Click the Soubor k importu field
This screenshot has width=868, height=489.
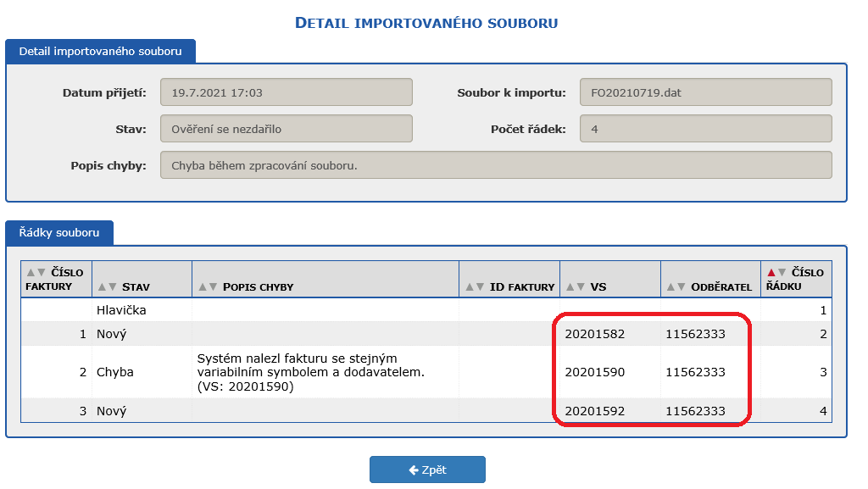tap(706, 92)
